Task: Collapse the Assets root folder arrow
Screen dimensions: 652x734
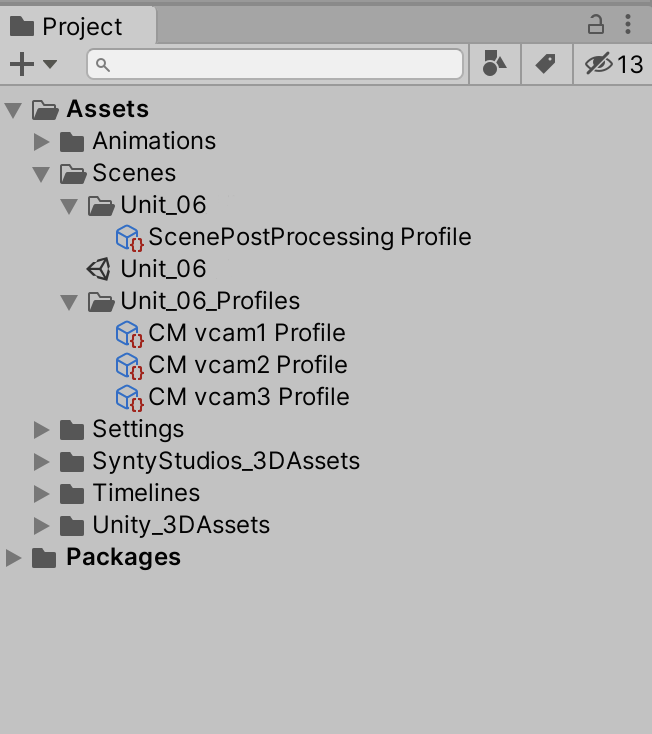Action: click(13, 109)
